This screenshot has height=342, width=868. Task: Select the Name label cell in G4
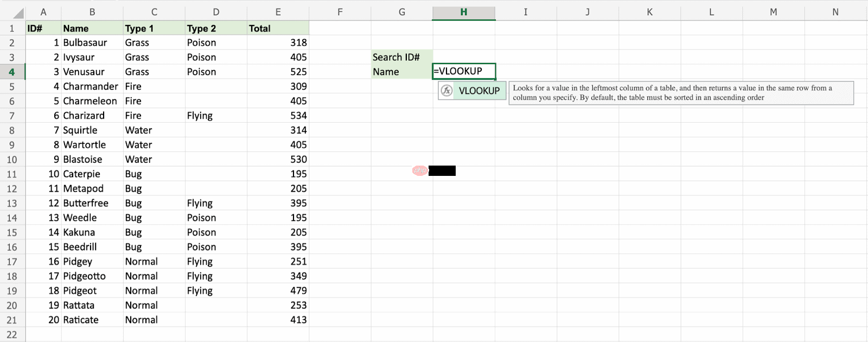point(402,72)
